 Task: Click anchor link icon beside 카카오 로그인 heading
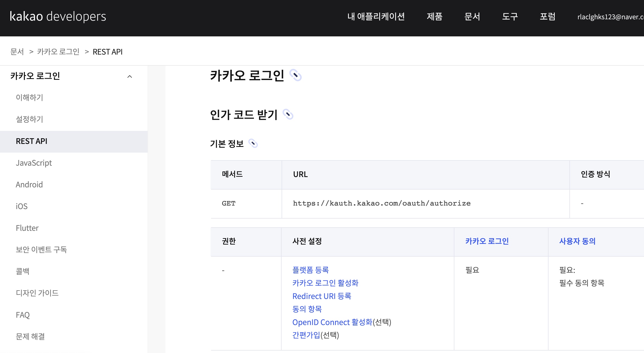pyautogui.click(x=295, y=75)
